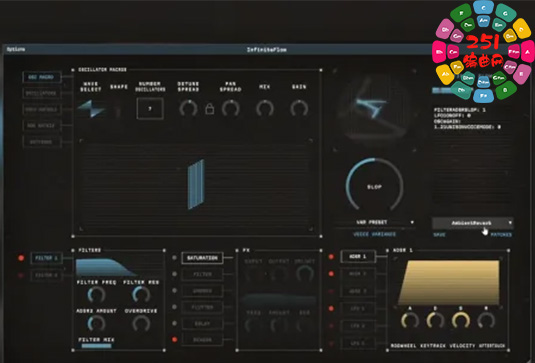Click the Save link

439,235
